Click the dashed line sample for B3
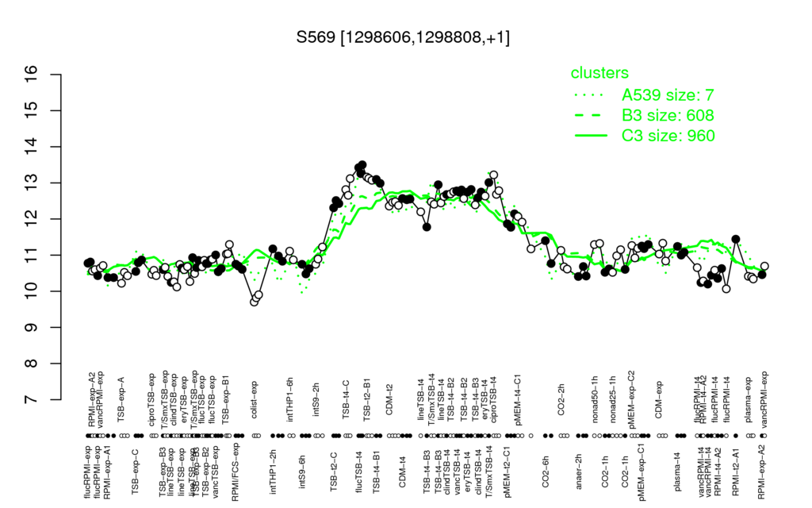The image size is (812, 508). [x=589, y=115]
